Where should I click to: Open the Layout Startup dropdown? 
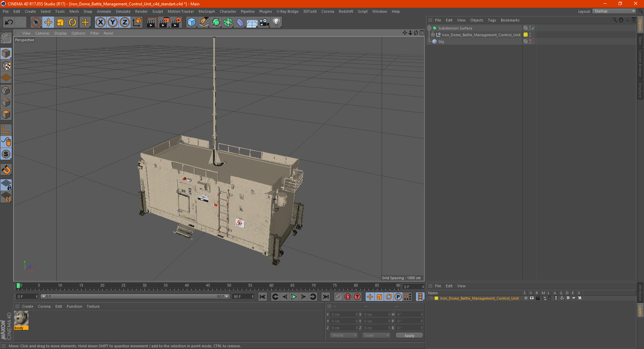pos(614,11)
